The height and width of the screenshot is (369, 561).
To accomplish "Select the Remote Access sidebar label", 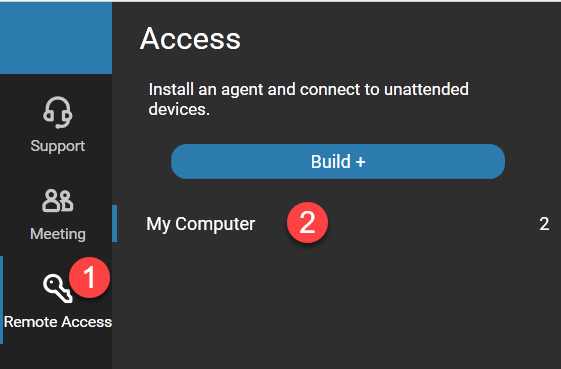I will [58, 322].
